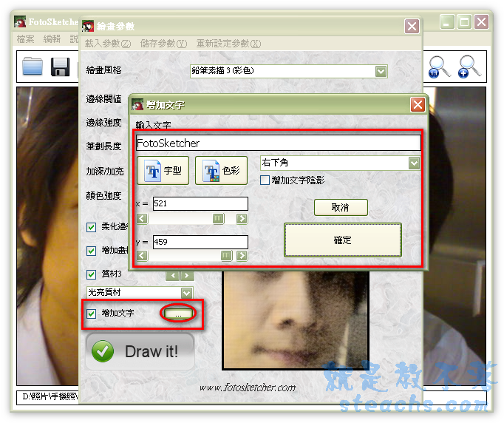Click right arrow of x slider

[242, 219]
